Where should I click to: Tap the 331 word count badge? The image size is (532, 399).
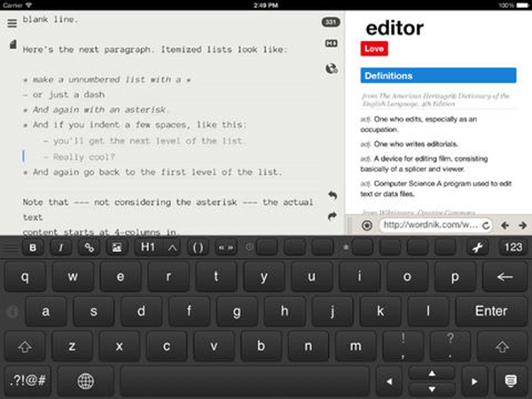[331, 22]
